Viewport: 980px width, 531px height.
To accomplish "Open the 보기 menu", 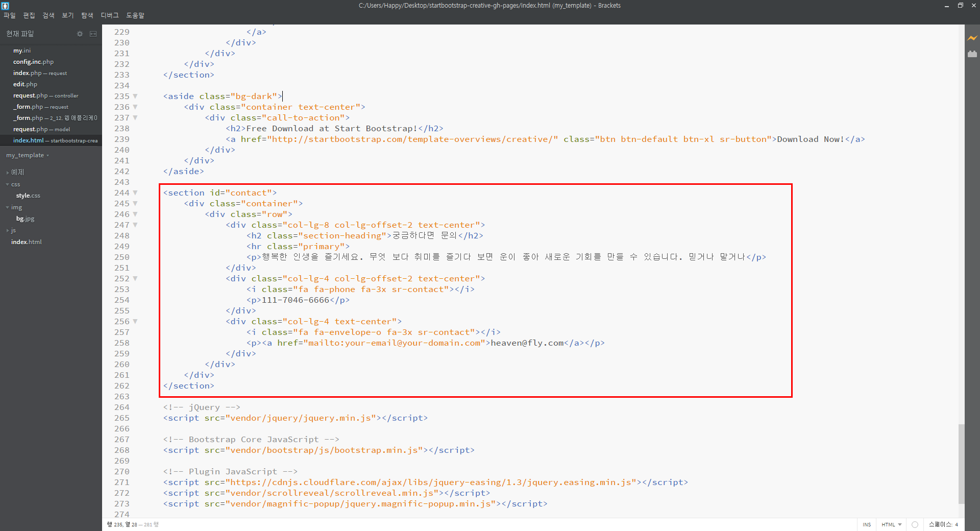I will (x=68, y=15).
